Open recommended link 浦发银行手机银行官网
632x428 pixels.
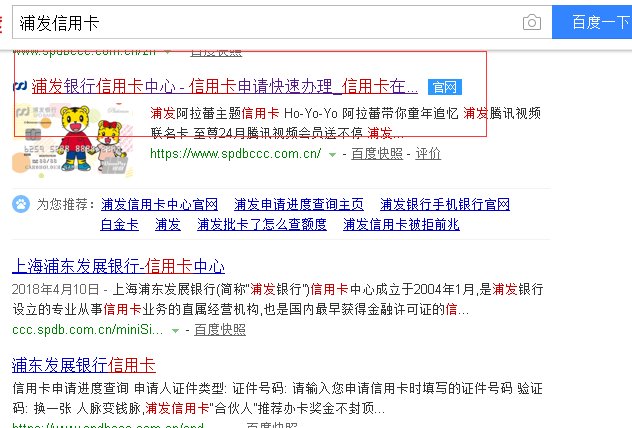[x=445, y=204]
